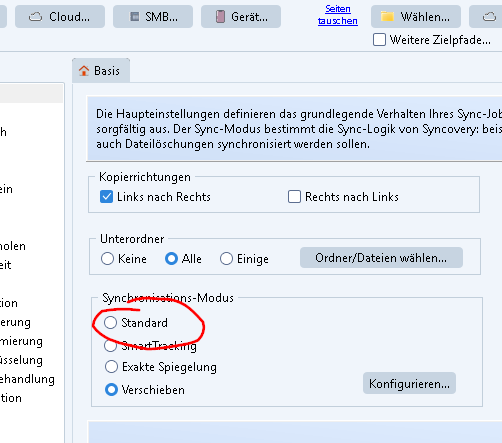Select Keine for Unterordner

coord(107,259)
